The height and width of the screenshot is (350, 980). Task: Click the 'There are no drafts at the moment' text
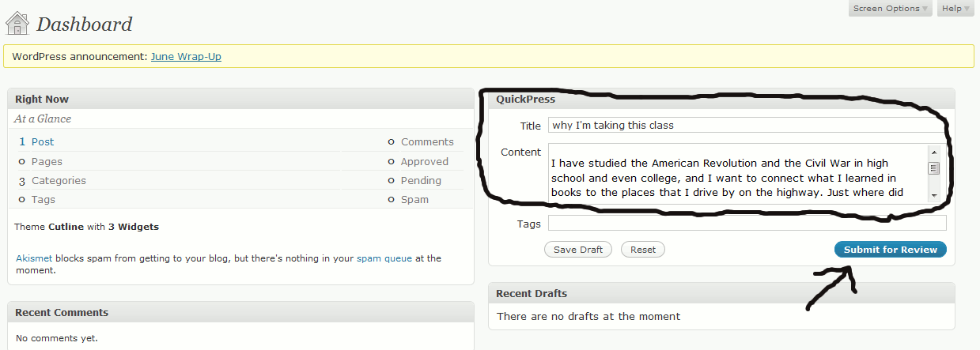(588, 317)
